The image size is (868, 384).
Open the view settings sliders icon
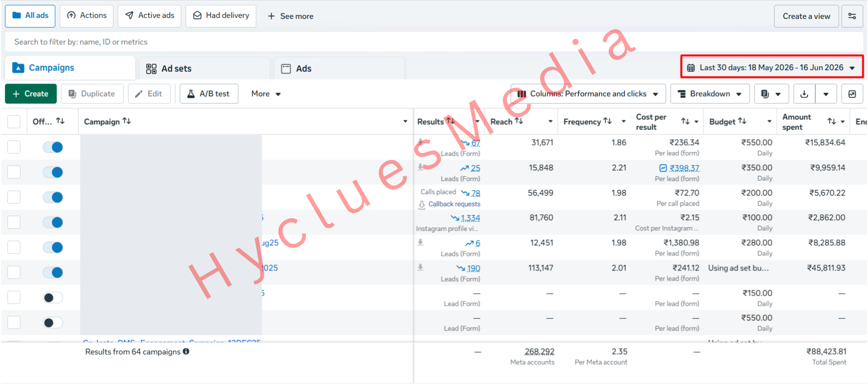[x=852, y=16]
